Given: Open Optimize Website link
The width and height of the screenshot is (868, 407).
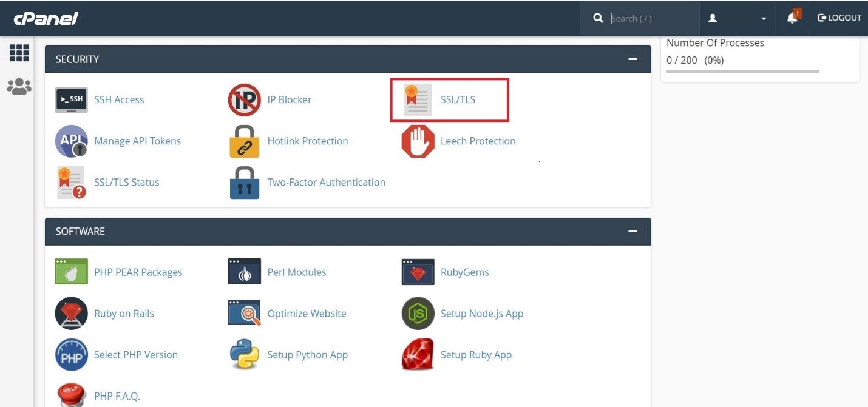Looking at the screenshot, I should pos(307,314).
